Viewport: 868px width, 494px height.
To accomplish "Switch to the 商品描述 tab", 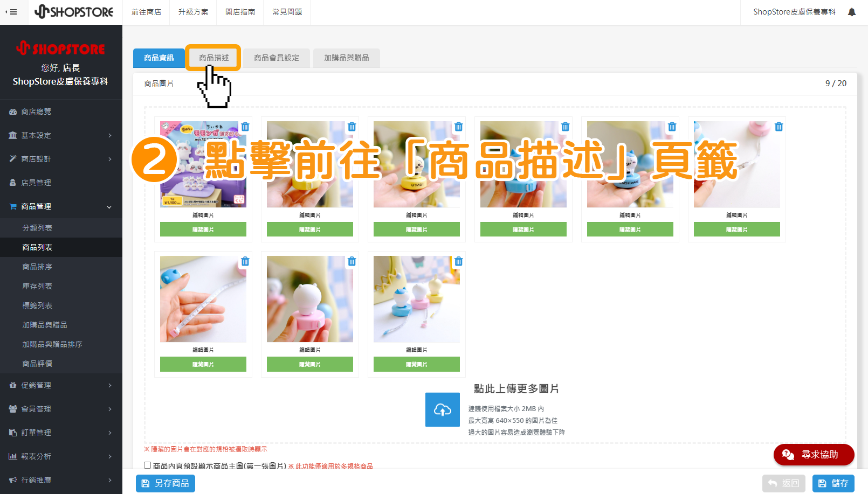I will [x=213, y=58].
